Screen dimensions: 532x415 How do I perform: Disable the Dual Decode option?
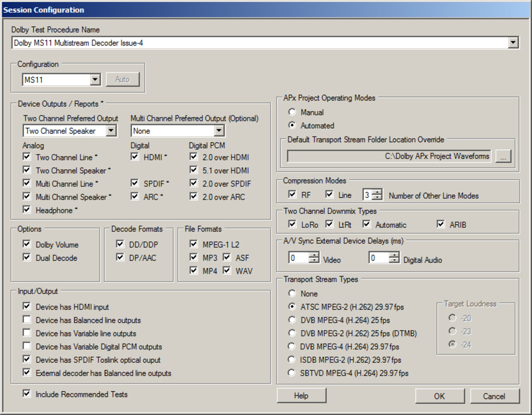pos(27,257)
